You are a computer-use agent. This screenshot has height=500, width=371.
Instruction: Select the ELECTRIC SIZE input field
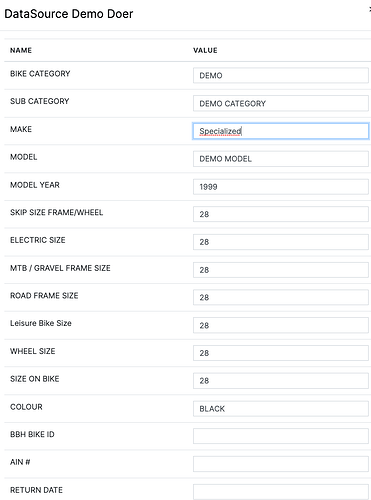(x=281, y=242)
